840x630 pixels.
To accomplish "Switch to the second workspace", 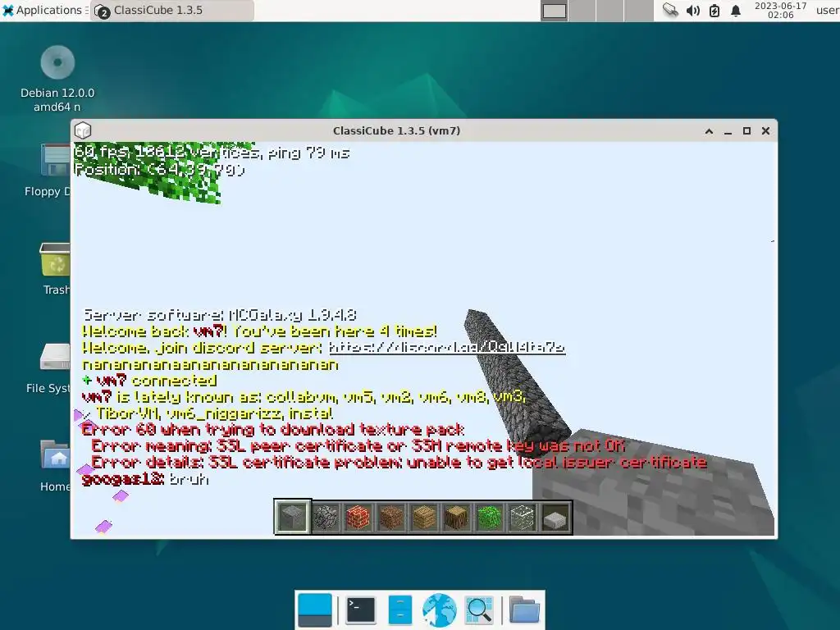I will (582, 11).
